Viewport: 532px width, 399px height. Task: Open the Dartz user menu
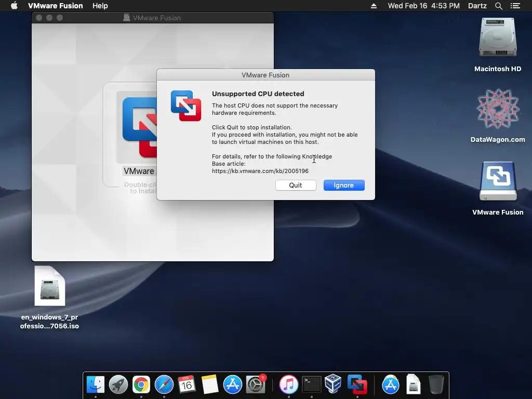[x=477, y=6]
